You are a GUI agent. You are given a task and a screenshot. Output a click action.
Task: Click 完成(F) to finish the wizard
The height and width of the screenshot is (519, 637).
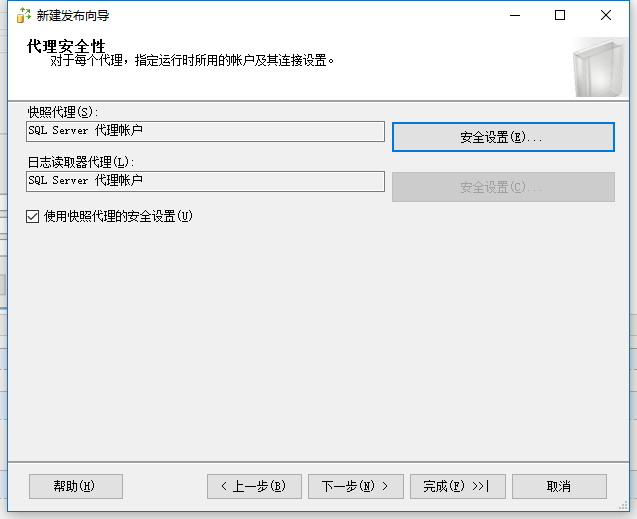coord(456,486)
